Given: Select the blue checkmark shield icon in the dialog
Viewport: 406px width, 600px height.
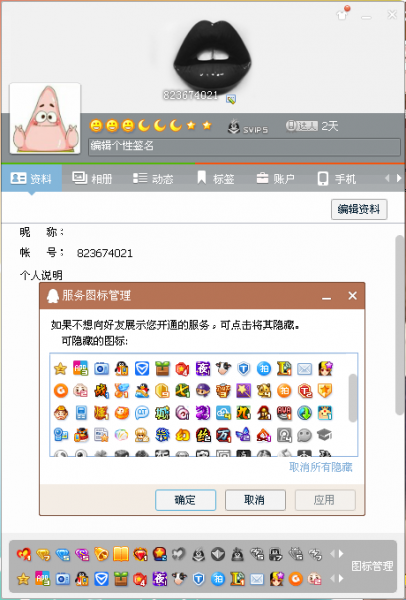Looking at the screenshot, I should click(x=142, y=368).
